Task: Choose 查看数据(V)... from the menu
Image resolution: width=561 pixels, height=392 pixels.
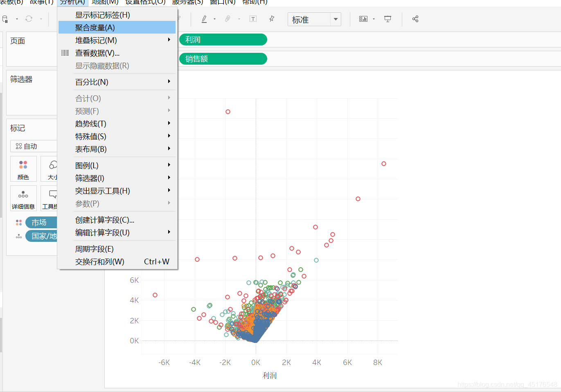Action: point(117,53)
